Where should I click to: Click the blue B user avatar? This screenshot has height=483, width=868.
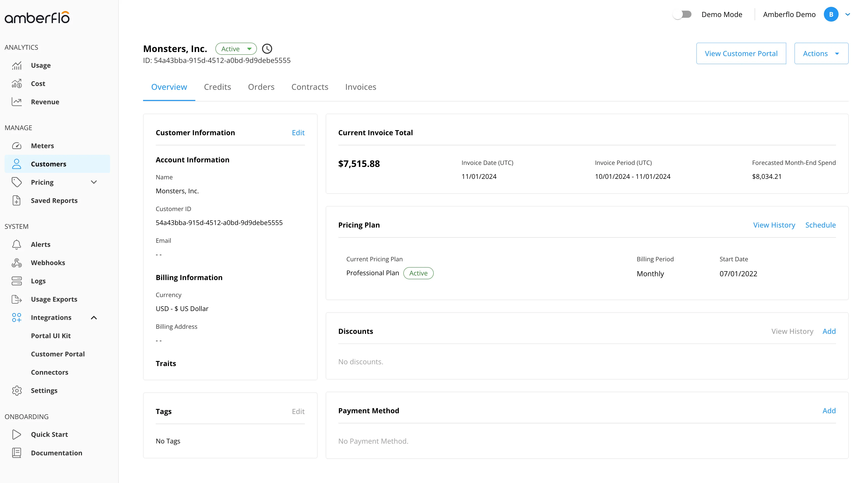(831, 14)
